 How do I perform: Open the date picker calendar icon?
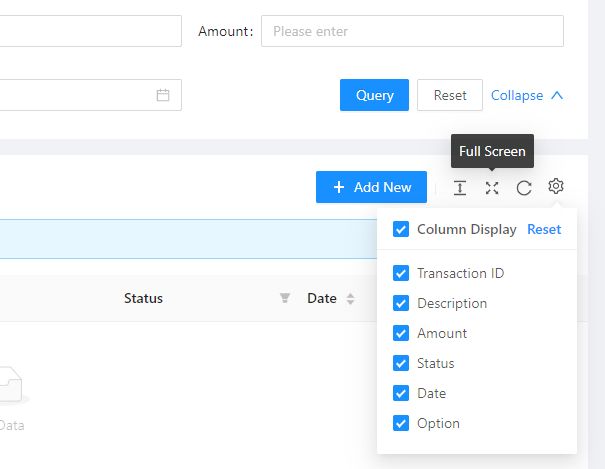[163, 95]
